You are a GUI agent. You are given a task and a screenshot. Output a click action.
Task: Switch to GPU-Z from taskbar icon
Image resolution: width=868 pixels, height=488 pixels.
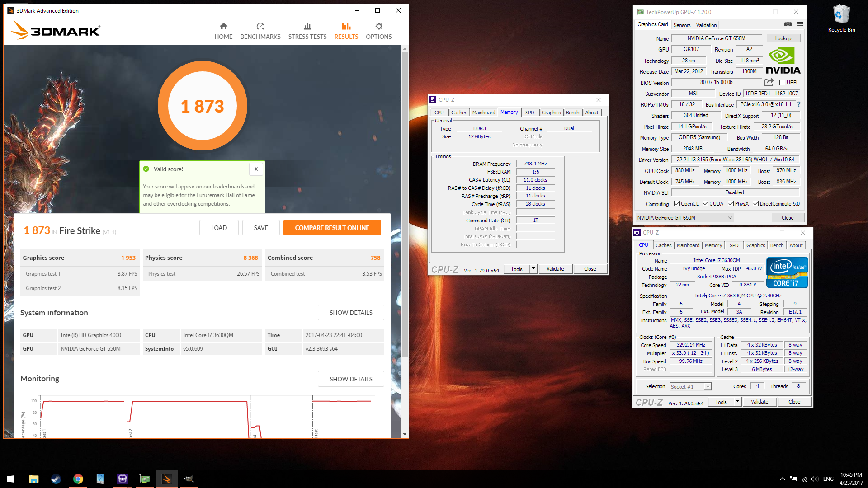coord(145,479)
